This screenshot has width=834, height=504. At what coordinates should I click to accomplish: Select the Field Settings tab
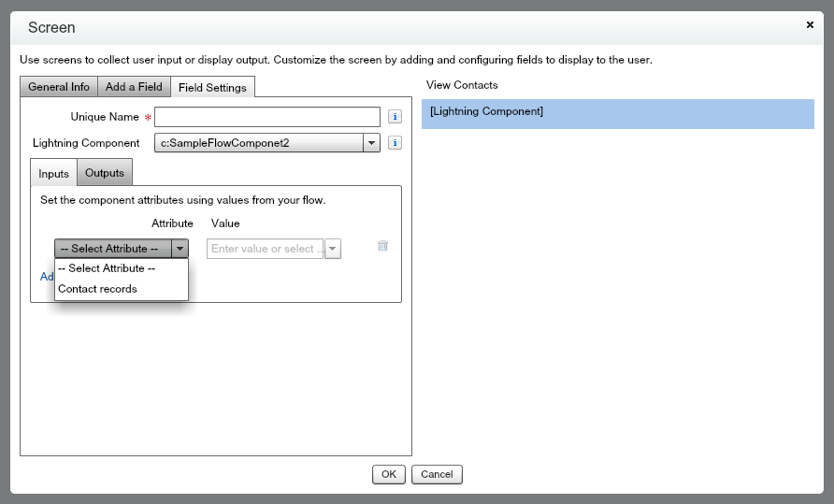[213, 88]
